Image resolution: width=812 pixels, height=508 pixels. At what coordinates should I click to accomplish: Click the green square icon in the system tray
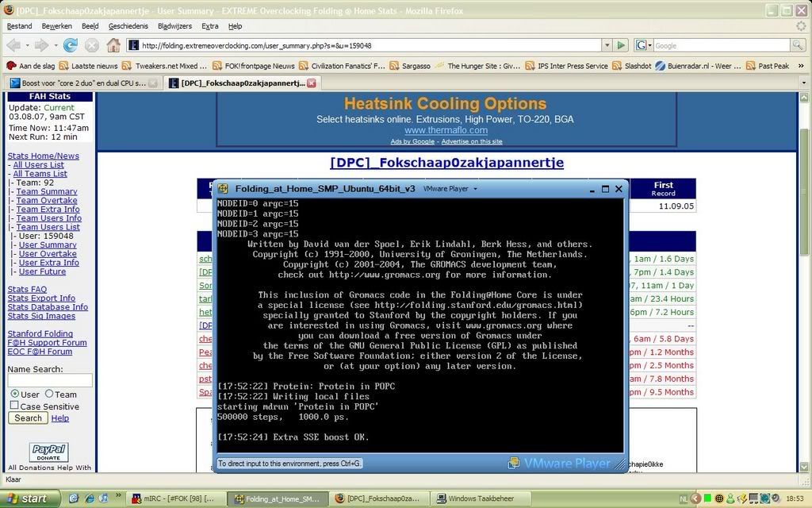[x=707, y=498]
